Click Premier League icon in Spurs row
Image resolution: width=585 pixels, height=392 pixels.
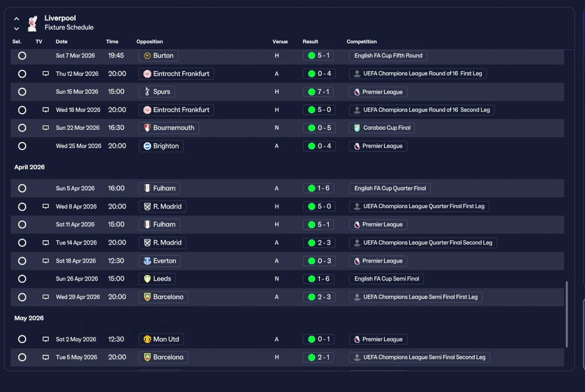point(357,92)
